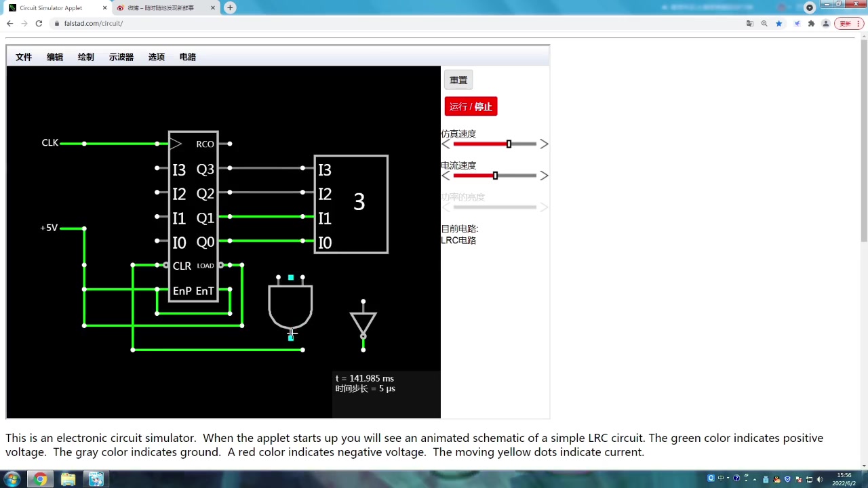This screenshot has height=488, width=868.
Task: Expand the 绘制 draw menu
Action: click(86, 57)
